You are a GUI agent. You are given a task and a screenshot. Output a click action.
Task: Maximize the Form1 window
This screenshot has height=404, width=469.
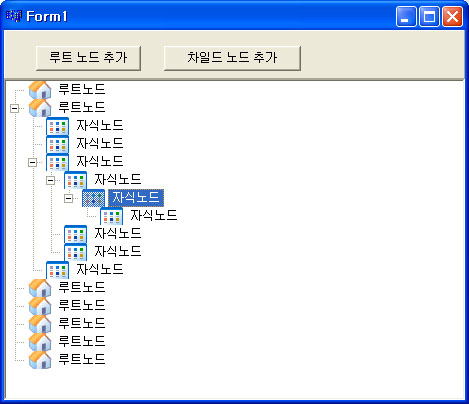click(x=429, y=16)
